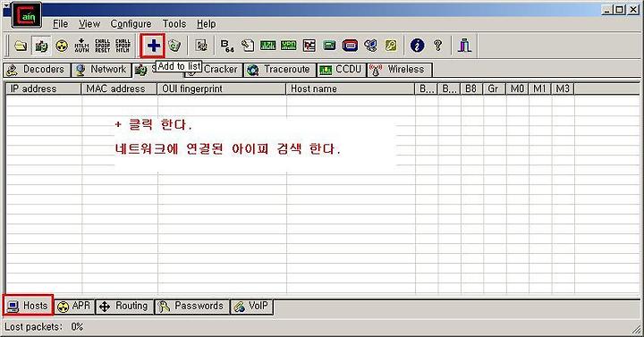Open the Tools menu

tap(174, 24)
